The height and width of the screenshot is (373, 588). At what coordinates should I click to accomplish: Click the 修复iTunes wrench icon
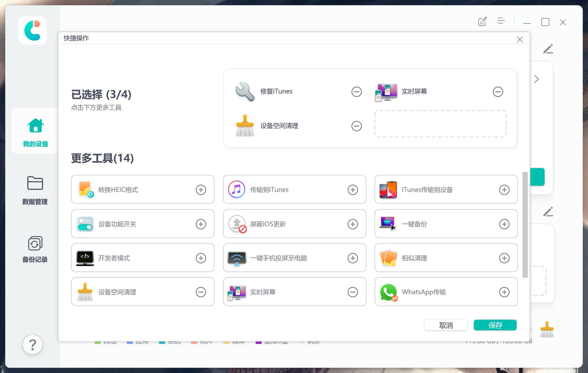[x=245, y=92]
